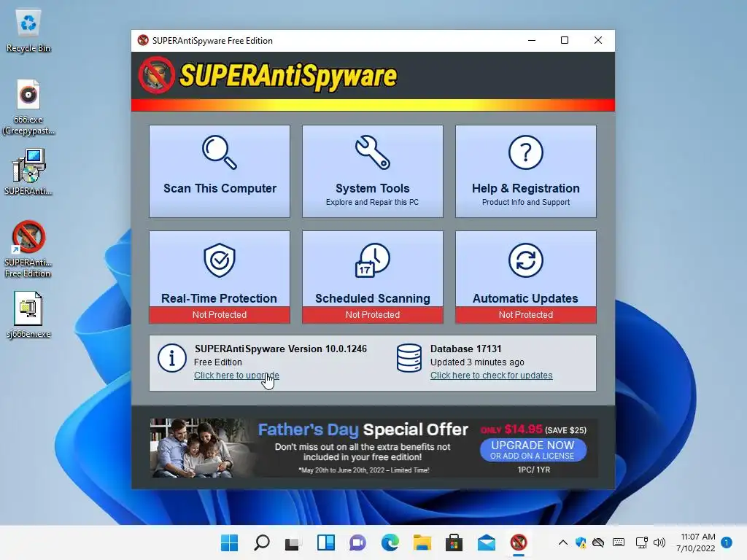Image resolution: width=747 pixels, height=560 pixels.
Task: Open Widgets from taskbar
Action: 326,542
